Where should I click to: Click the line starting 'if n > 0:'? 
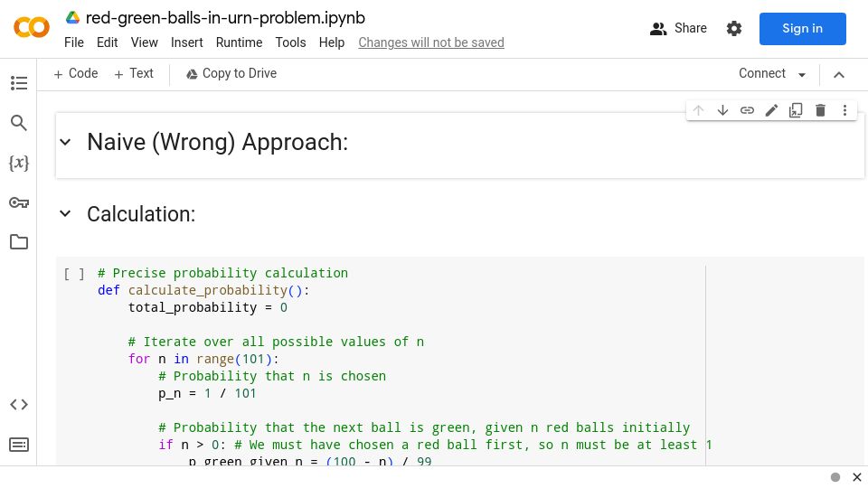[x=435, y=445]
